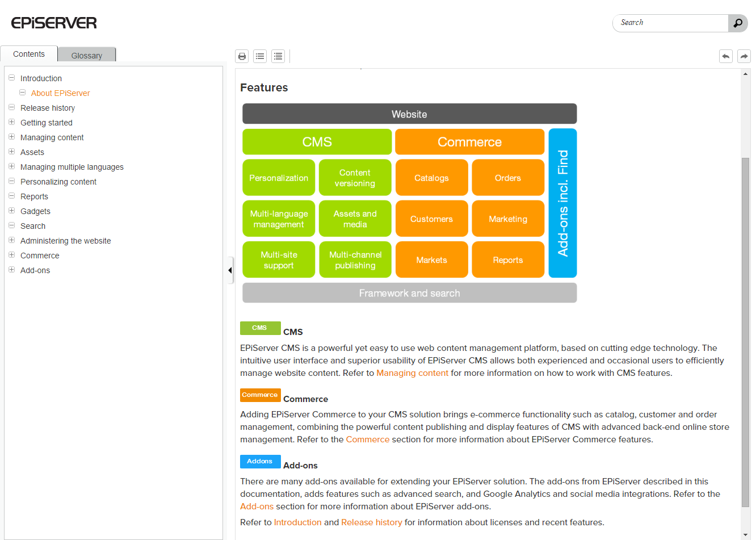Expand the Commerce tree branch

click(11, 256)
